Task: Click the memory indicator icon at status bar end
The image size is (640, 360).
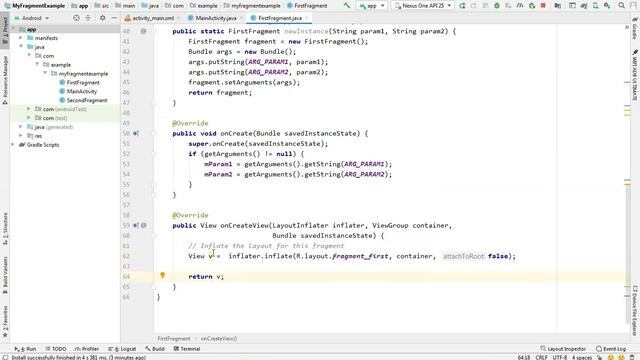Action: [632, 357]
